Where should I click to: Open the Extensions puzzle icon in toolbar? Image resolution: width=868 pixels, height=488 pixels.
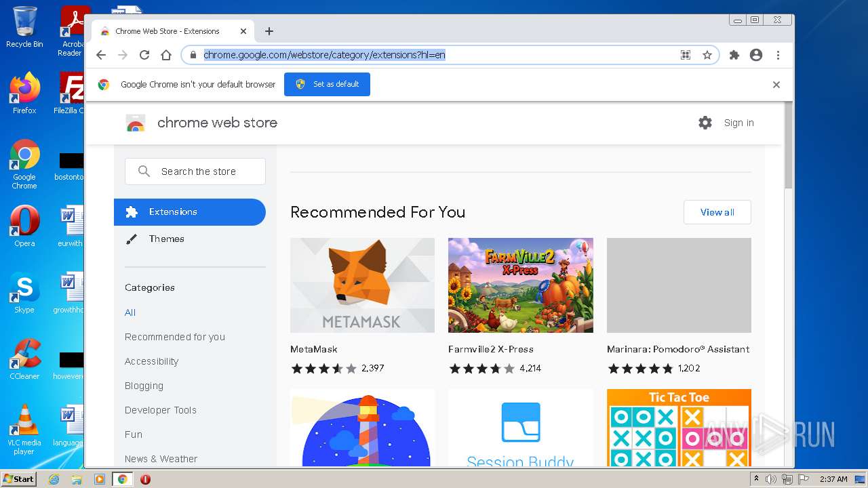(x=734, y=55)
